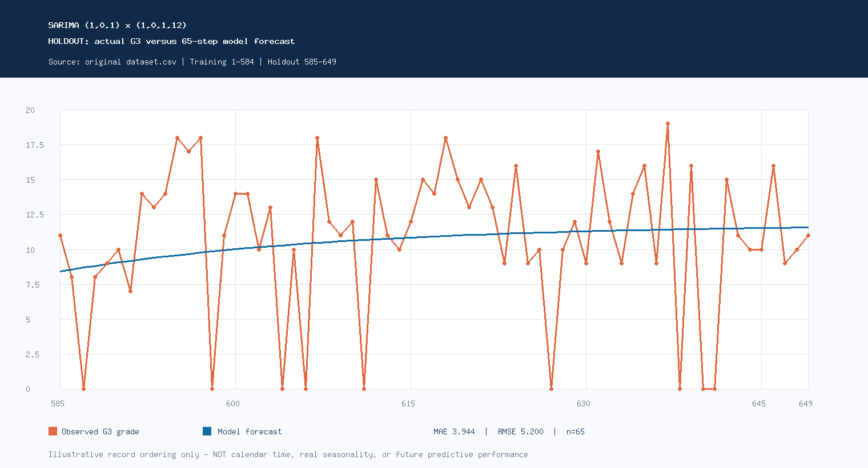Click the x-axis label '630'

click(584, 404)
